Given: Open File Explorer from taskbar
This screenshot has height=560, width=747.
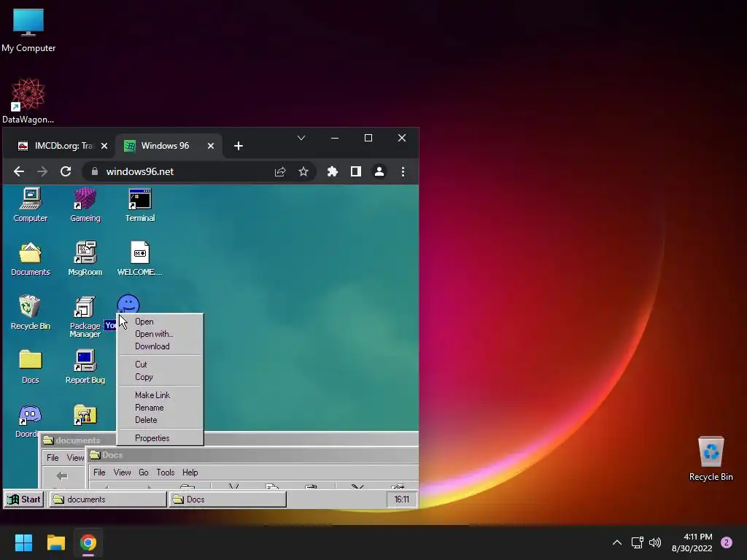Looking at the screenshot, I should (x=55, y=542).
